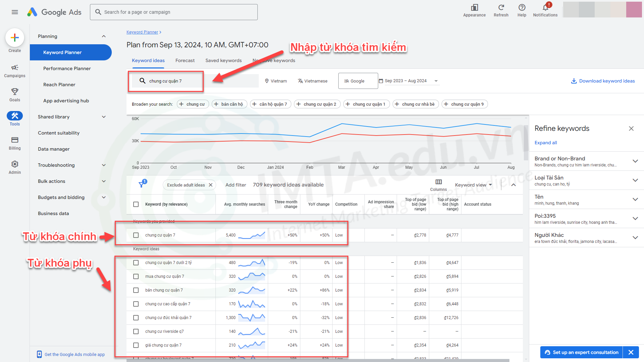Check 'chung cư quận 7 dưới 2 tỷ' row

pyautogui.click(x=136, y=263)
